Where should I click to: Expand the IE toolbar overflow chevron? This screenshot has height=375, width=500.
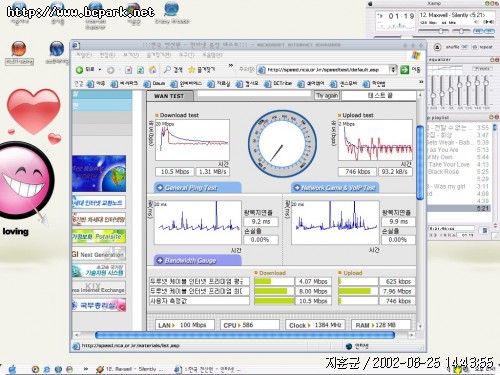[230, 66]
